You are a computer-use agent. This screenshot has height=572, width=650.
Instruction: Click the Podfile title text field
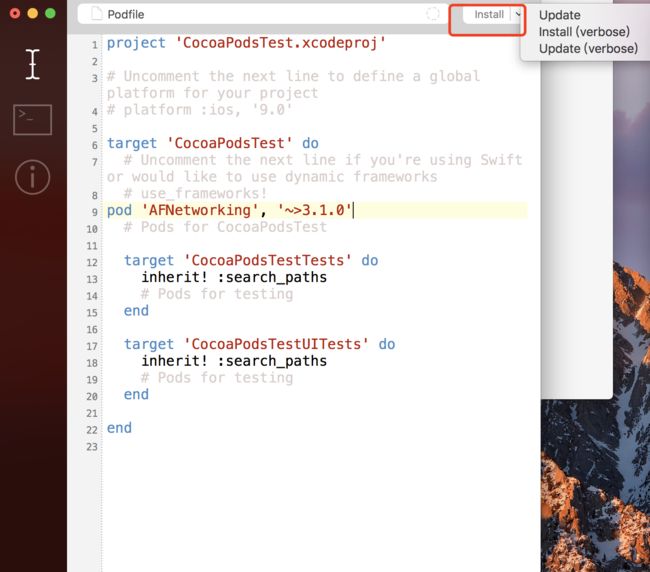point(263,14)
